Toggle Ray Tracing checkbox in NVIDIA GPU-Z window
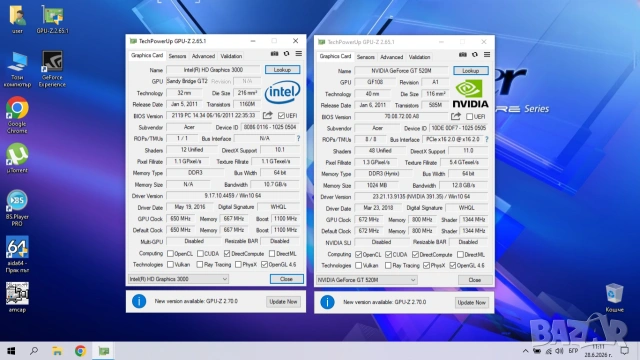The width and height of the screenshot is (640, 360). pyautogui.click(x=388, y=266)
